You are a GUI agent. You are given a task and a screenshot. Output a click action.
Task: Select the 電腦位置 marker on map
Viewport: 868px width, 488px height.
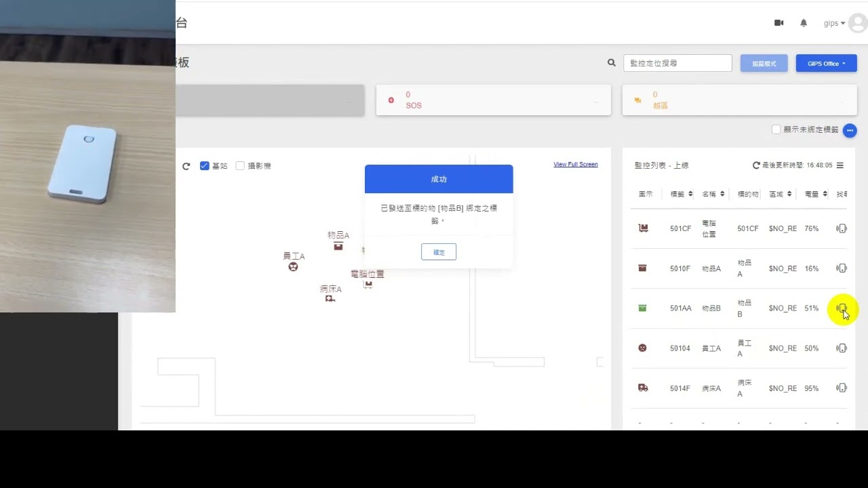tap(368, 285)
